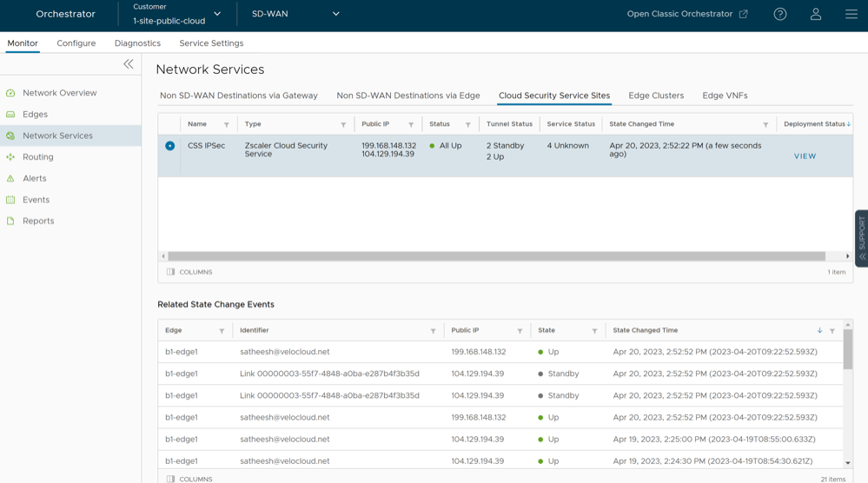Filter the Public IP column in events table

coord(520,331)
